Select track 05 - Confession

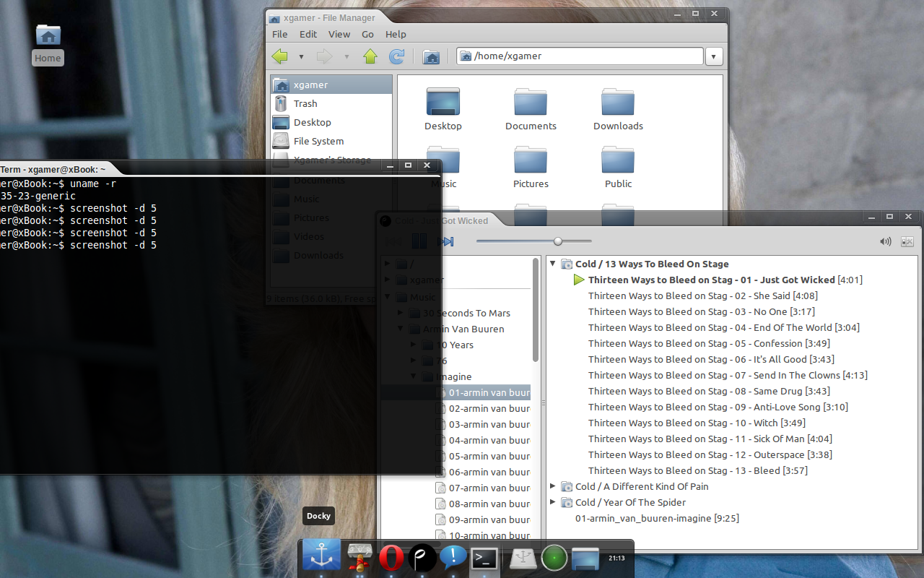pyautogui.click(x=709, y=343)
